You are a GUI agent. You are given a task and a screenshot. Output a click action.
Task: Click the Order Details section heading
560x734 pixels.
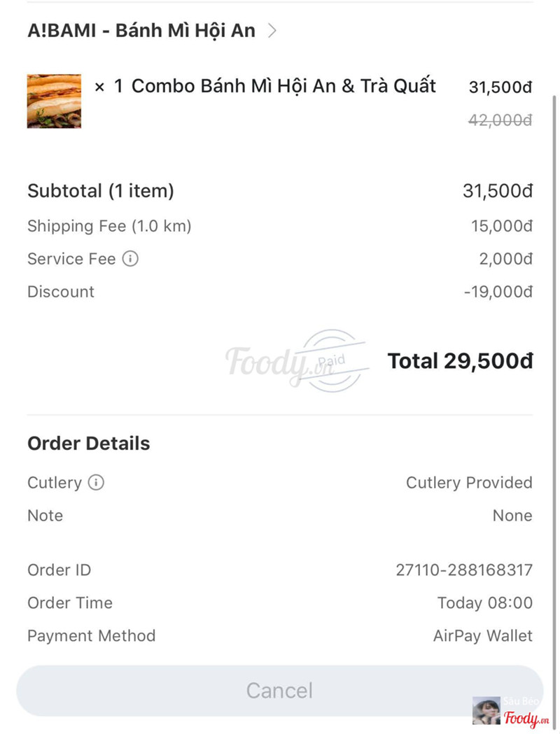88,444
